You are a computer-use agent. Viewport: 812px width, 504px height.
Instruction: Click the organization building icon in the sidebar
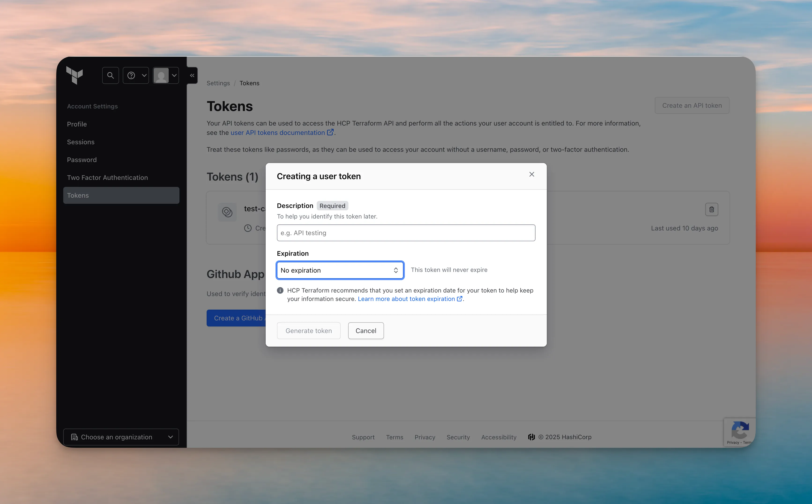(x=75, y=437)
